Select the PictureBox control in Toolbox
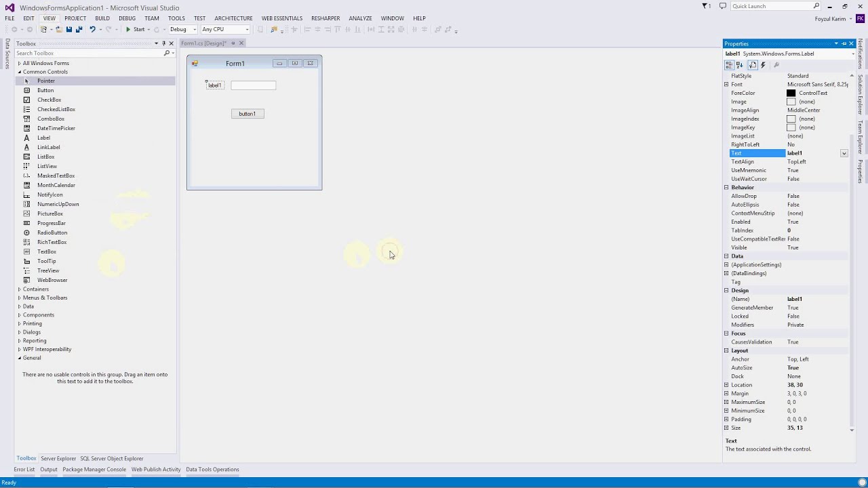The height and width of the screenshot is (488, 868). point(95,213)
